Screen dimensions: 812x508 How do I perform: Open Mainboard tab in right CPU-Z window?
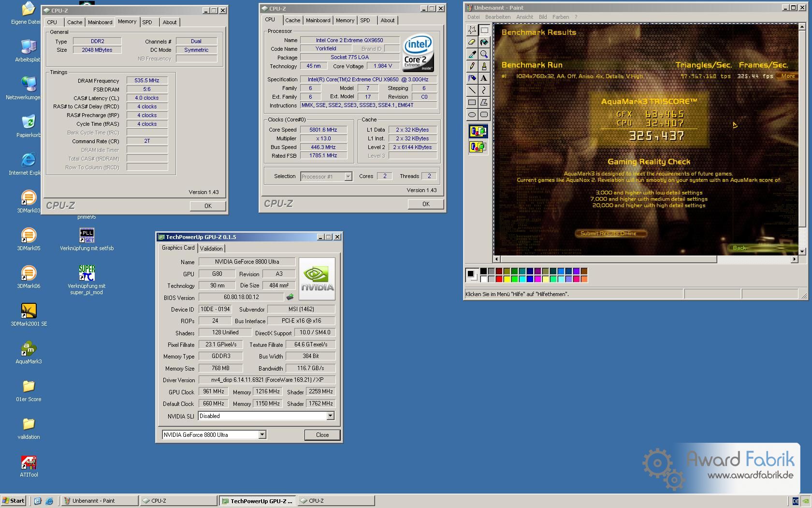tap(318, 20)
